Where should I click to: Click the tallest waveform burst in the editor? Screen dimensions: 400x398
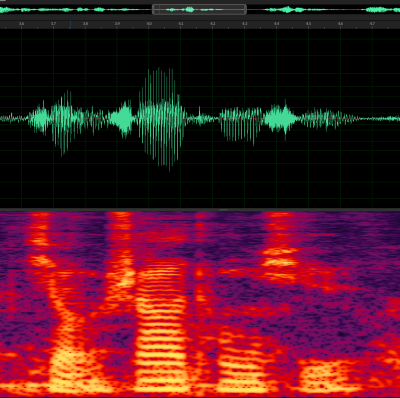162,118
